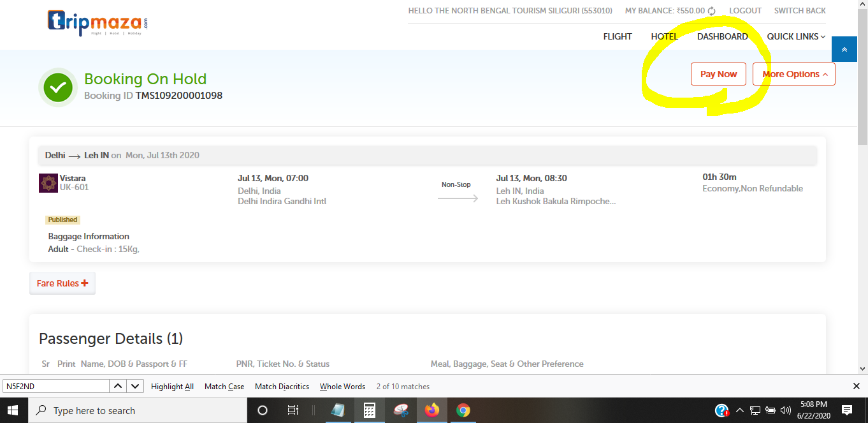Refresh balance using the circular arrow icon

(x=712, y=11)
